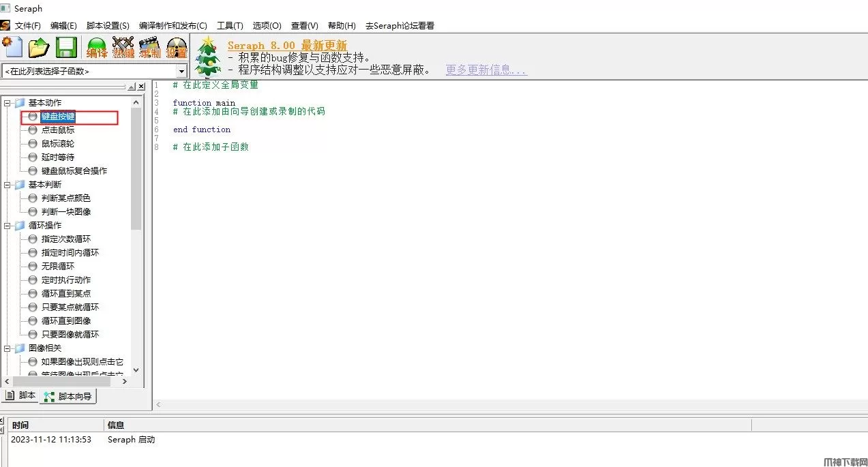Image resolution: width=868 pixels, height=467 pixels.
Task: Place cursor on the end function line
Action: [202, 130]
